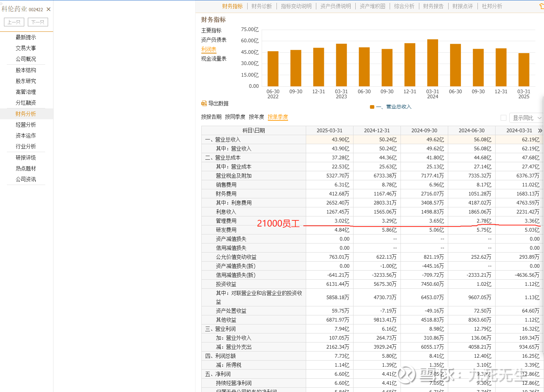This screenshot has height=392, width=544.
Task: Open the 综合分析 tab
Action: point(404,6)
